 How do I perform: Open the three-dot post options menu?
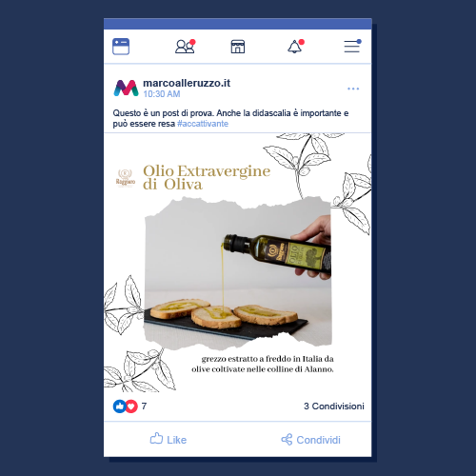(353, 89)
